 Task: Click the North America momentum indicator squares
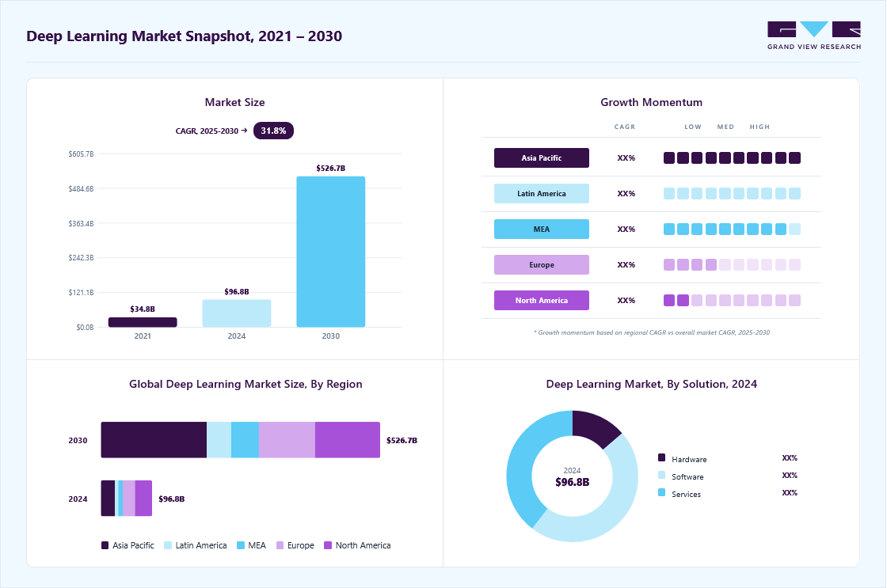pos(732,300)
